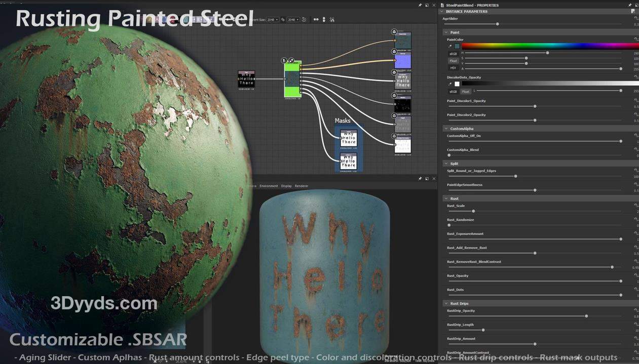Collapse the Paint parameter group
The height and width of the screenshot is (364, 639).
coord(446,32)
